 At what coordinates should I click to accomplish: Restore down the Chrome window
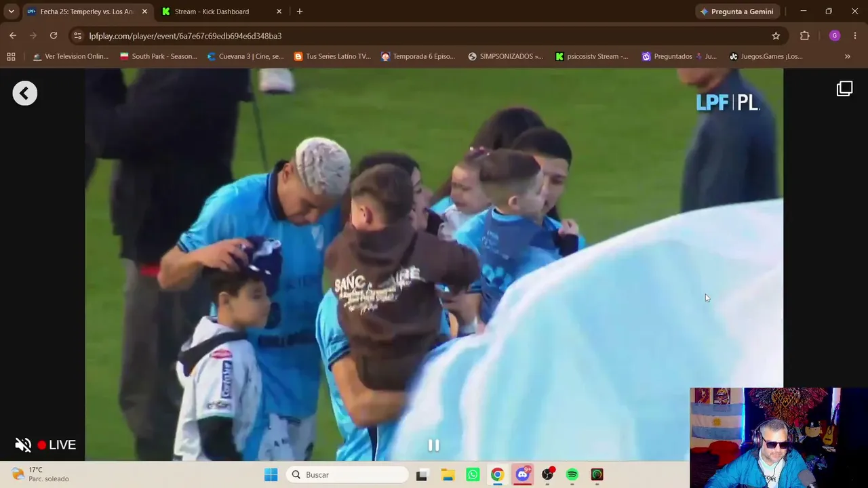829,12
